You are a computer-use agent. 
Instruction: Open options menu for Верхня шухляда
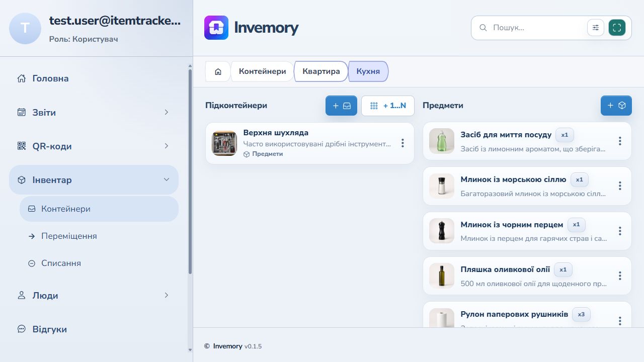403,143
